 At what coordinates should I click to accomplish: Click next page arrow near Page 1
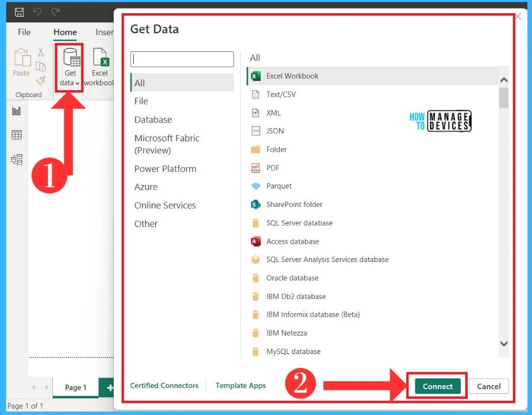click(x=47, y=387)
